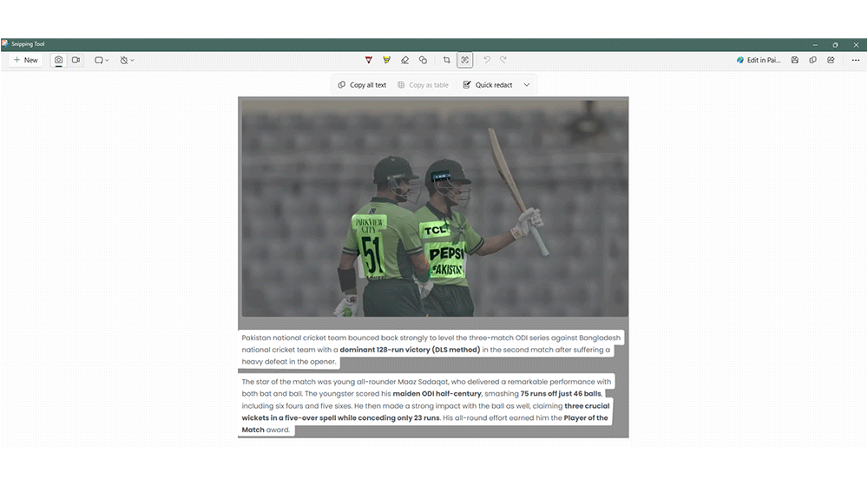
Task: Open the See more three-dots menu
Action: (855, 60)
